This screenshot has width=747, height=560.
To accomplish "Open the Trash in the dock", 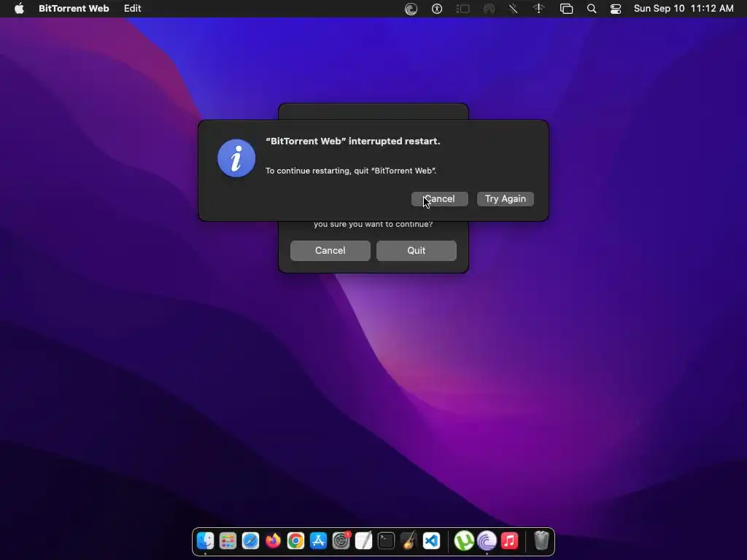I will [x=541, y=541].
